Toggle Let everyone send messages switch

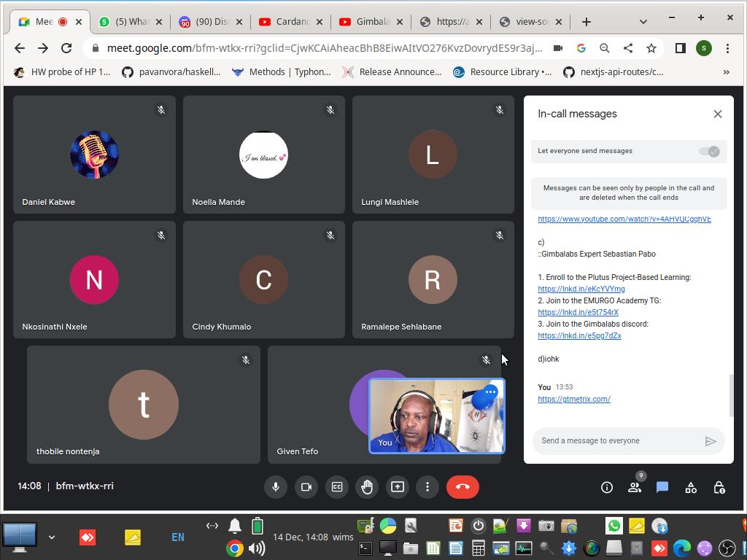[709, 152]
